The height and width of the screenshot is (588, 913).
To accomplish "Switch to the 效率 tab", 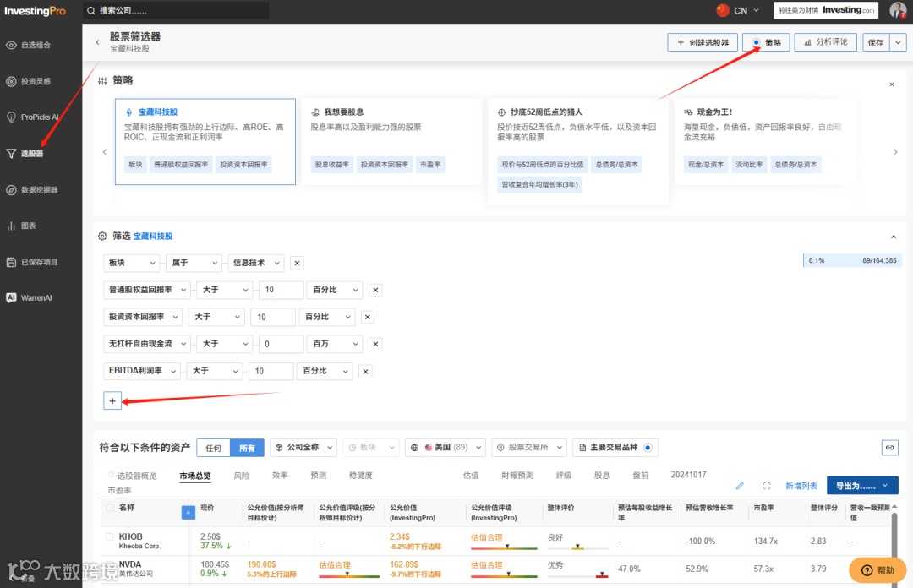I will click(280, 476).
